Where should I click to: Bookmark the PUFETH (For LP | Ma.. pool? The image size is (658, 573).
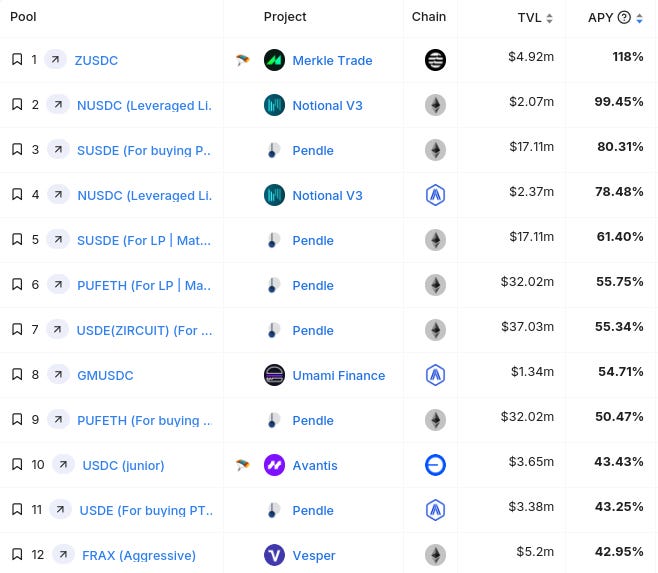(x=17, y=284)
